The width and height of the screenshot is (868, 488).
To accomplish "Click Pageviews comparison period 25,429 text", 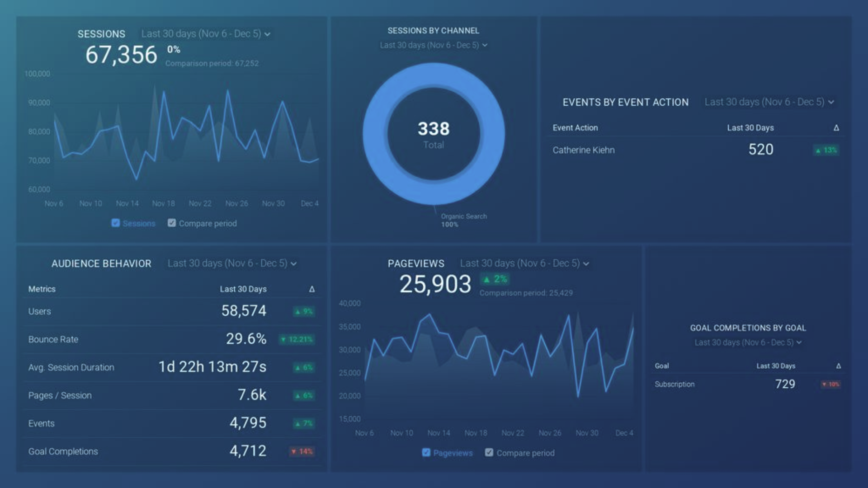I will (526, 293).
